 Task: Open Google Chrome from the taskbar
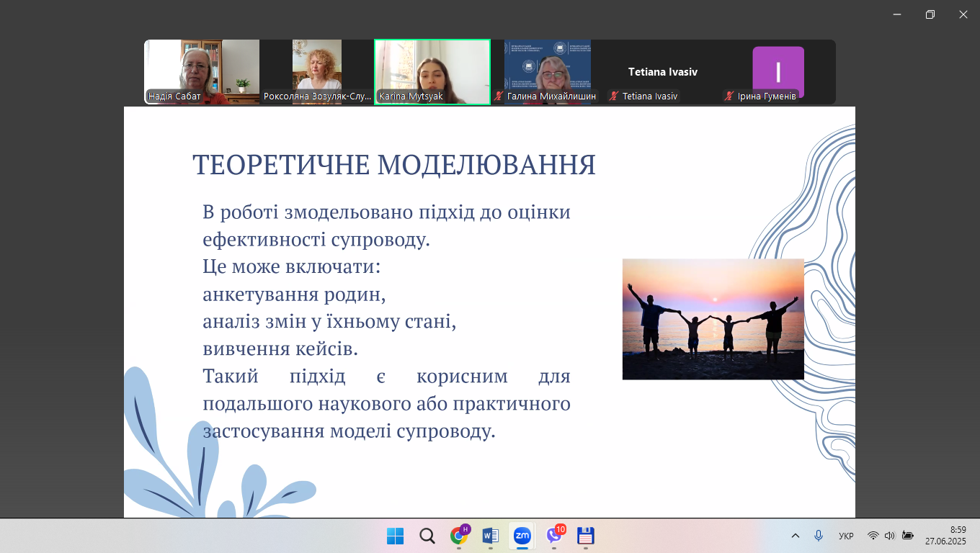tap(458, 536)
